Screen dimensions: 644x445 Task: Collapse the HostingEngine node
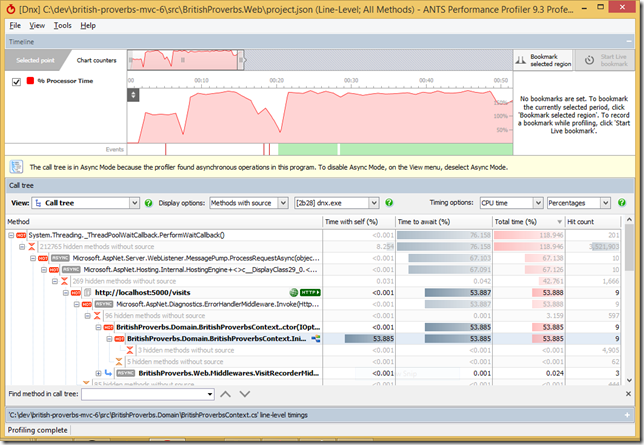tap(44, 270)
